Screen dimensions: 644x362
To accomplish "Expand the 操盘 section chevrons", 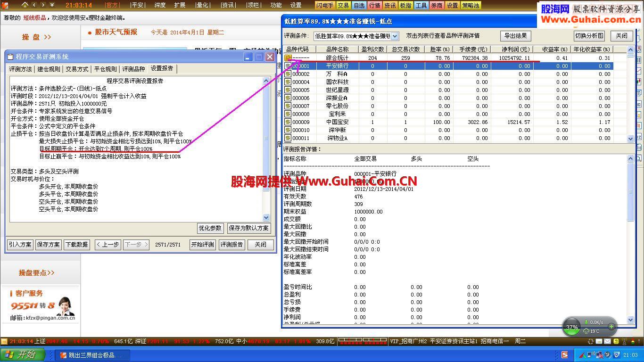I will 48,37.
